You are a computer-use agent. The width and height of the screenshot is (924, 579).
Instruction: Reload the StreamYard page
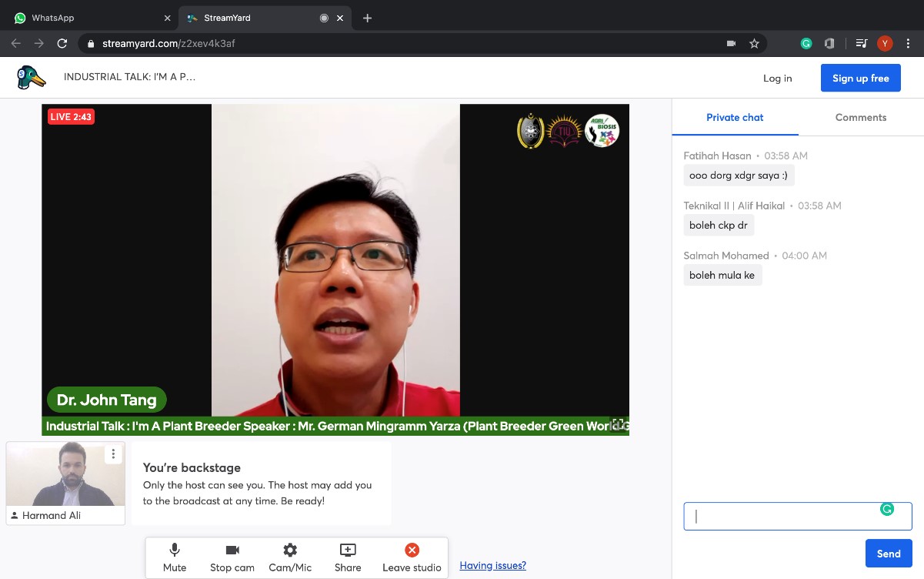click(x=62, y=44)
